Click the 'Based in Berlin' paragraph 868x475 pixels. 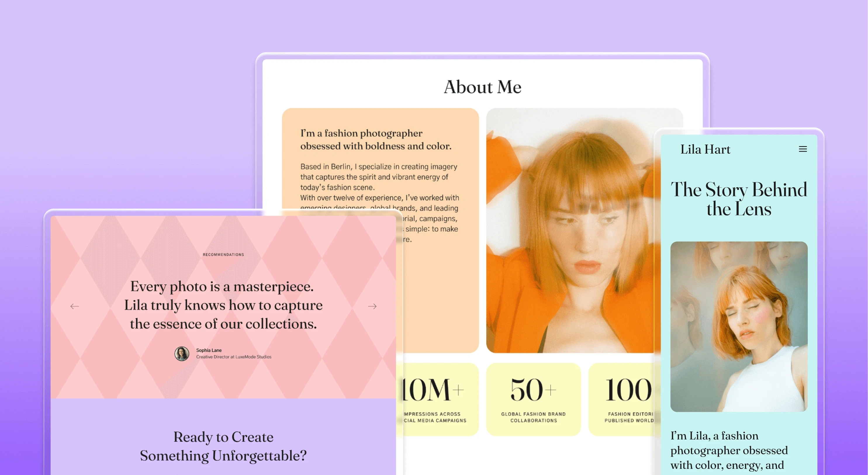(x=379, y=203)
